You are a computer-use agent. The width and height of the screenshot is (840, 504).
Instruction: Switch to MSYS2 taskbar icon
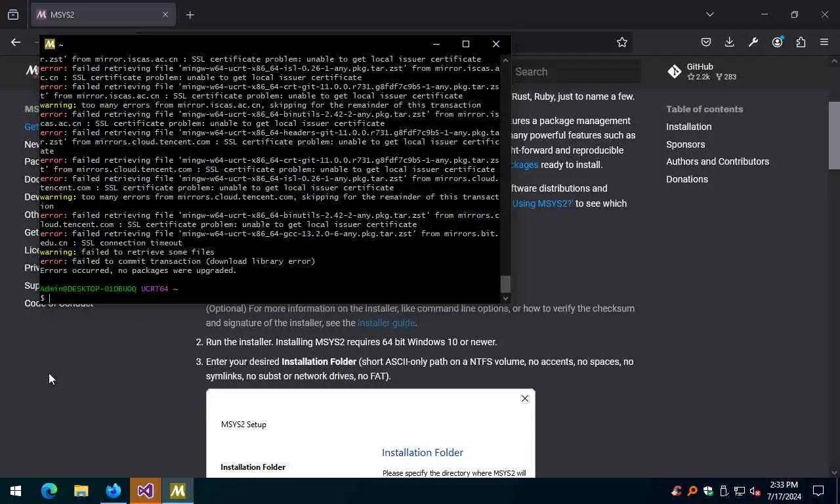click(x=178, y=491)
